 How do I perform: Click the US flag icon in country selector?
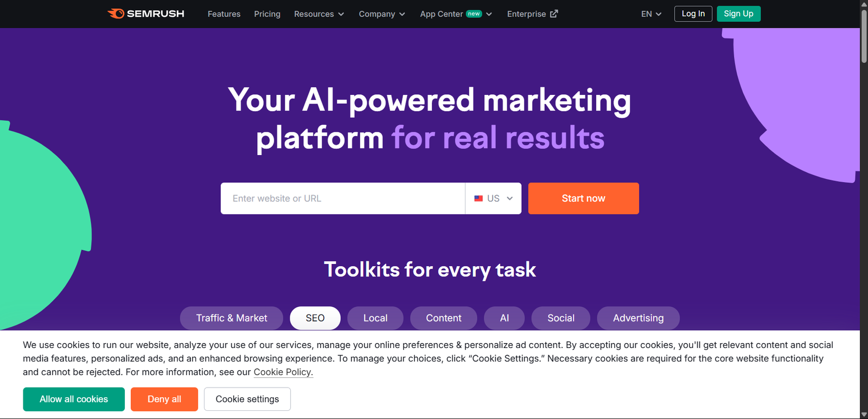coord(478,198)
